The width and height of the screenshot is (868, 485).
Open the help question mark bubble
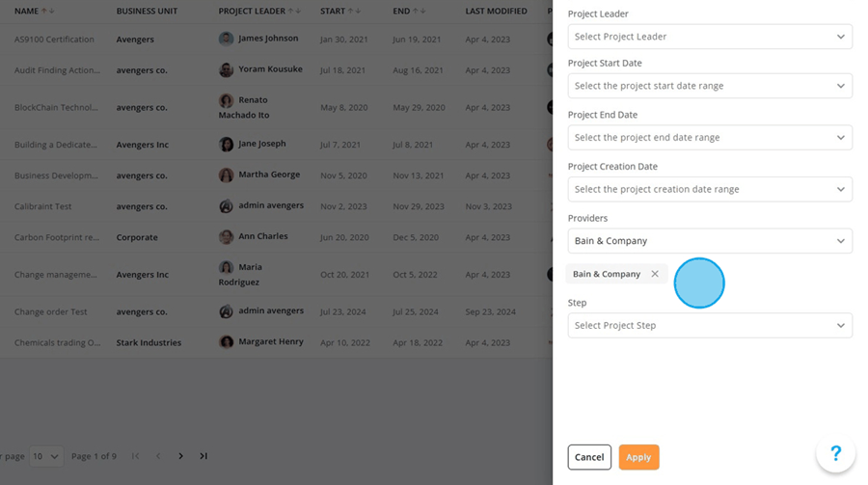[x=836, y=453]
